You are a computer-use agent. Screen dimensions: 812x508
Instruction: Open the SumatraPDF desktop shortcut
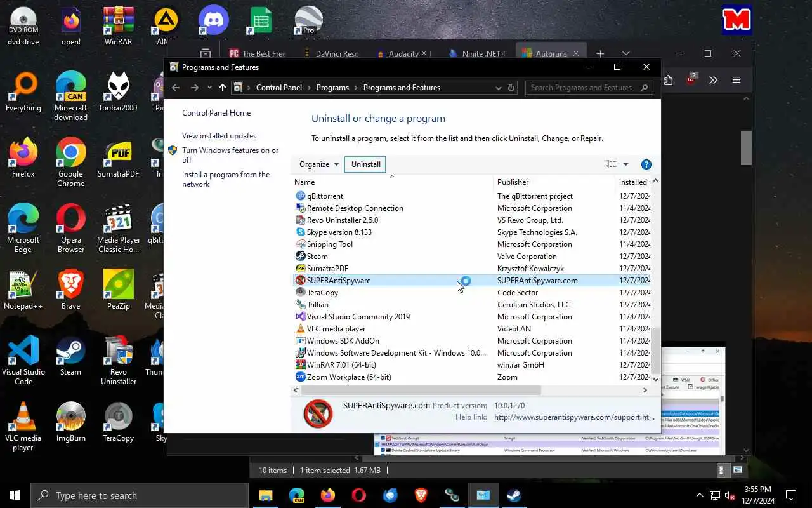click(x=118, y=158)
